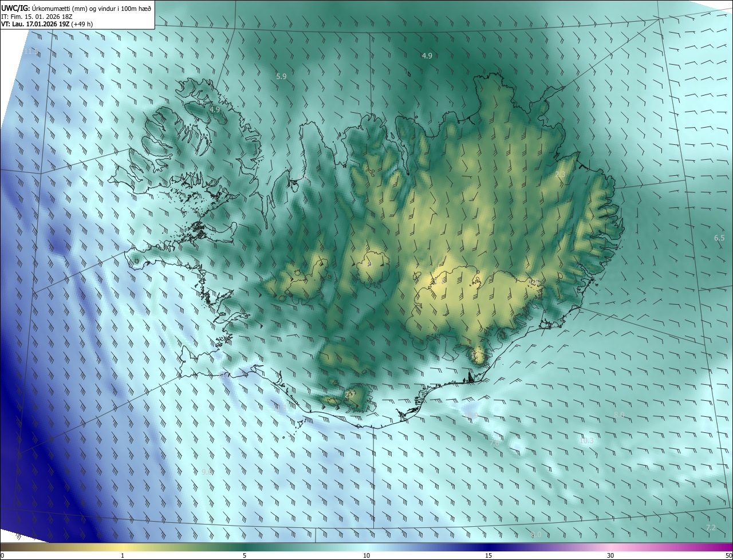This screenshot has width=733, height=560.
Task: Click the color scale tick labeled 50
Action: coord(728,556)
